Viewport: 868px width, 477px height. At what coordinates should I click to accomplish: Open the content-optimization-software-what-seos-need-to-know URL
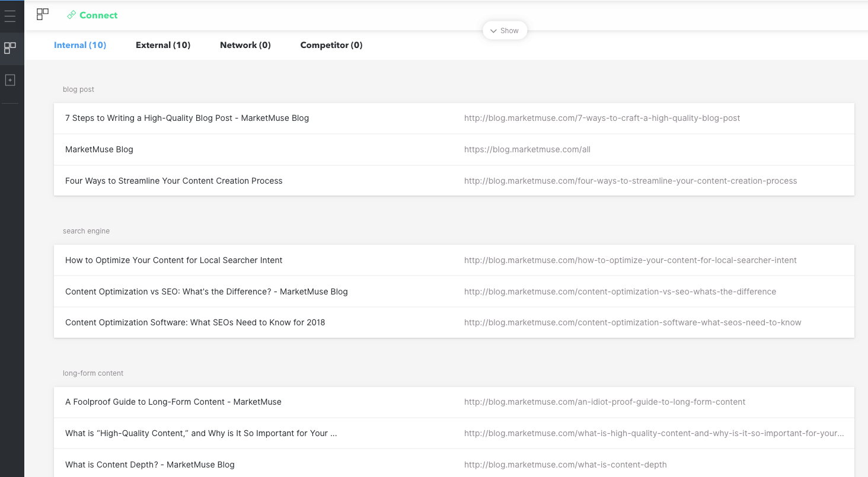[633, 323]
